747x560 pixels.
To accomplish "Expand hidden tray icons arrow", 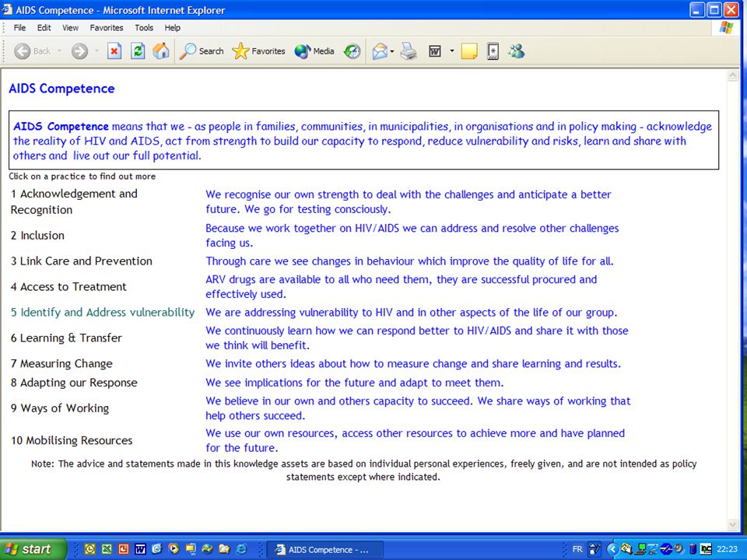I will (x=612, y=549).
